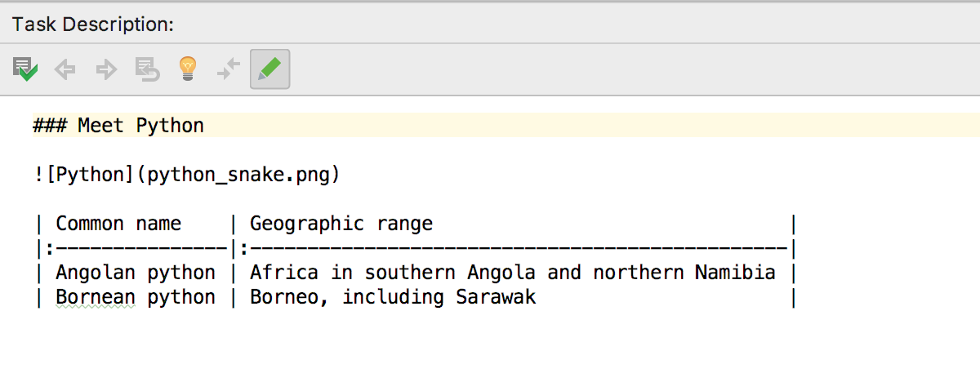This screenshot has height=382, width=980.
Task: Go to next task with right arrow
Action: pos(106,69)
